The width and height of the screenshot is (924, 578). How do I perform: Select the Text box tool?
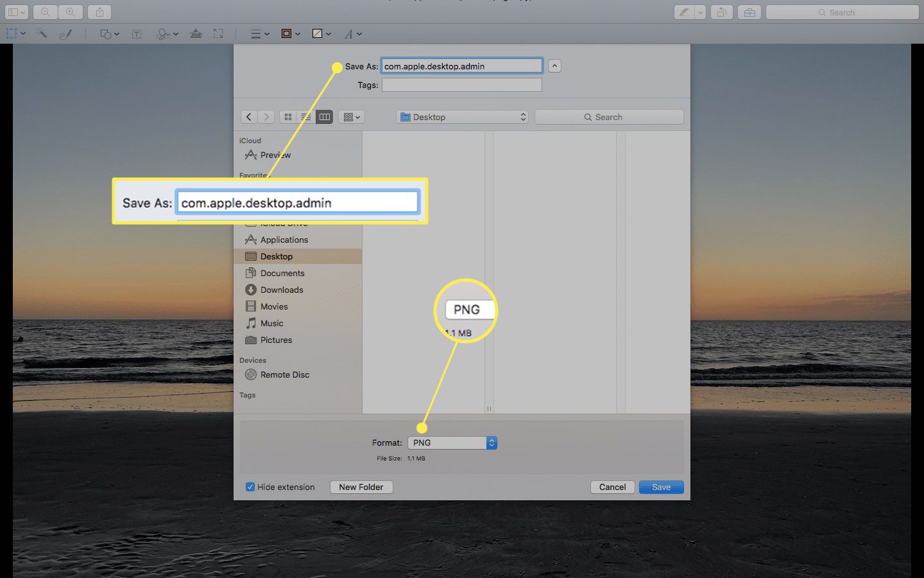point(137,33)
